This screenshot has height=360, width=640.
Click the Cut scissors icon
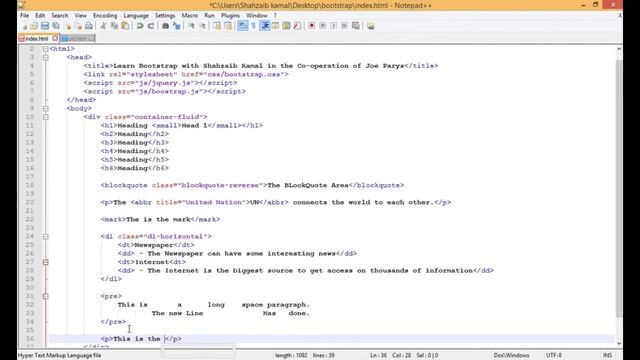(103, 26)
